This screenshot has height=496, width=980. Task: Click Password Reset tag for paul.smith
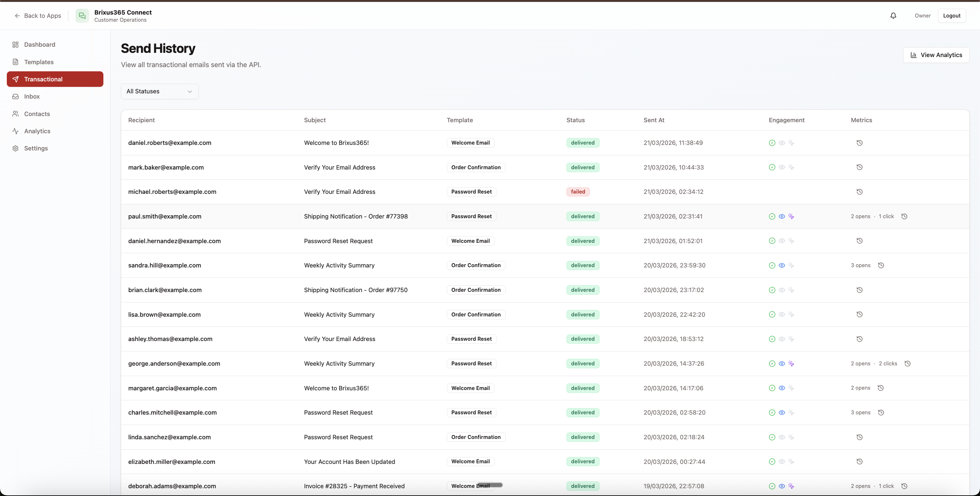471,216
